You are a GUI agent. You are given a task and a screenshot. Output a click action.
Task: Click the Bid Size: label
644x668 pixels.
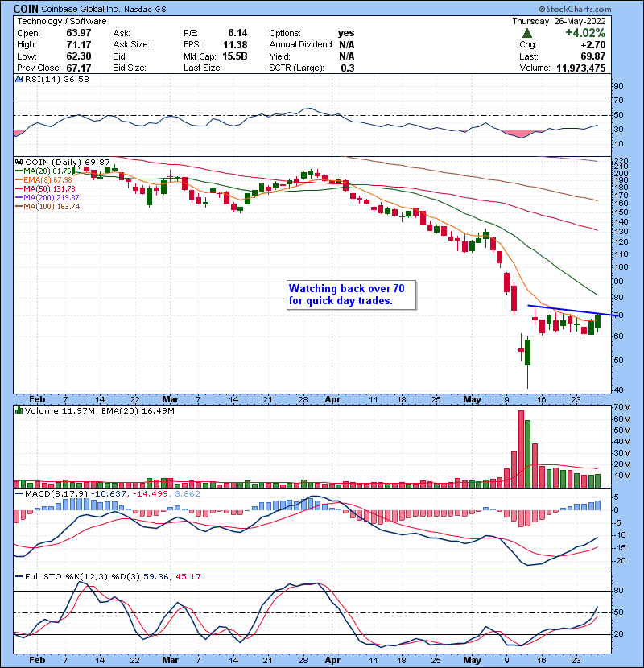pyautogui.click(x=130, y=68)
